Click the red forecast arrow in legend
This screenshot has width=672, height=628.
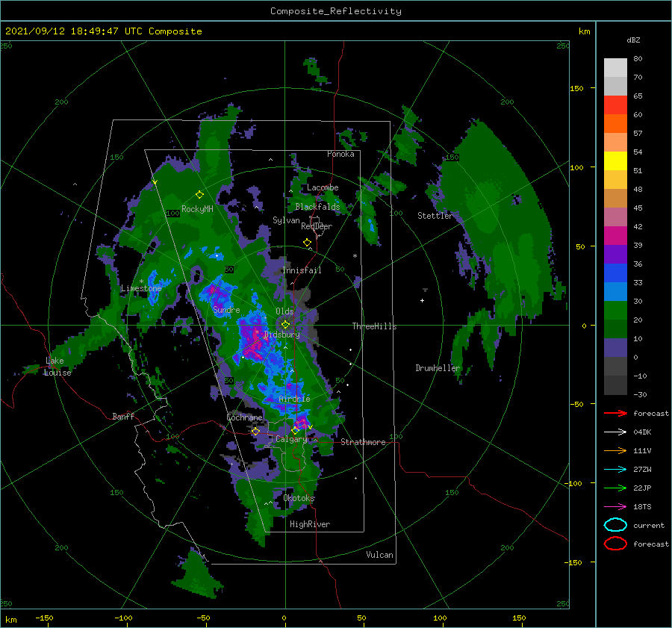(x=615, y=413)
